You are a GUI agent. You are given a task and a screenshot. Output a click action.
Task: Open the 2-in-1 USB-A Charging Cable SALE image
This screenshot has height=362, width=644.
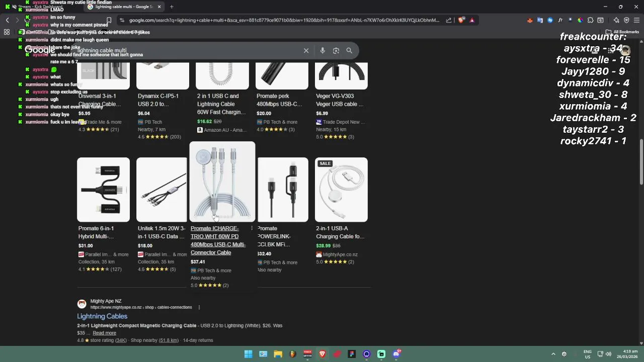click(x=341, y=190)
